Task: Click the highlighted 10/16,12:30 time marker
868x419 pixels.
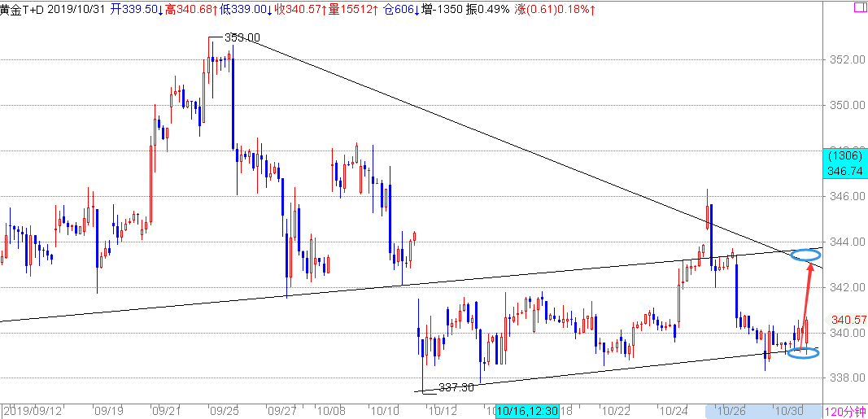Action: coord(528,411)
